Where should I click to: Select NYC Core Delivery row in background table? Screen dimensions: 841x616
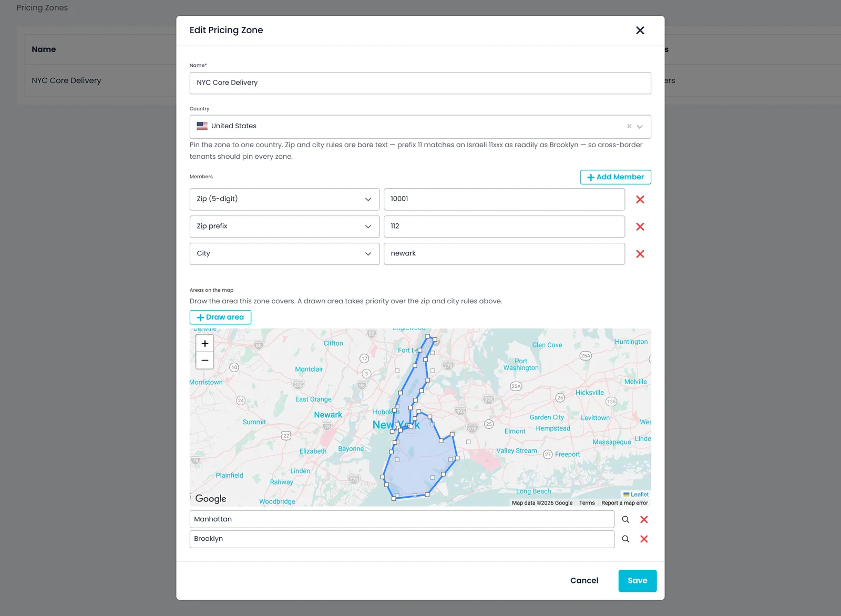click(x=66, y=80)
